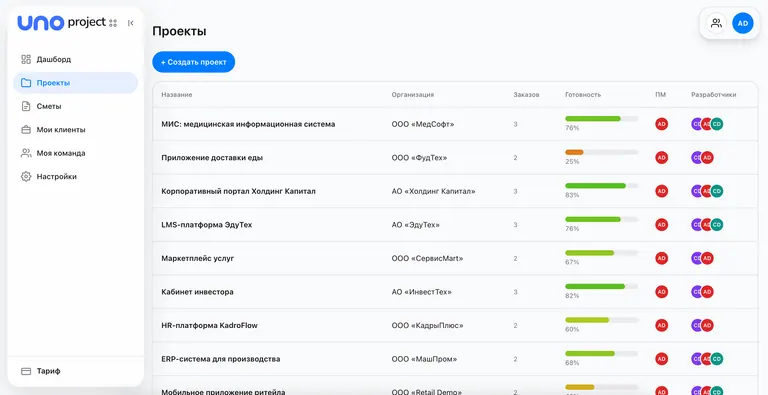Click the green CD developer avatar in МИС row
768x395 pixels.
(x=717, y=124)
